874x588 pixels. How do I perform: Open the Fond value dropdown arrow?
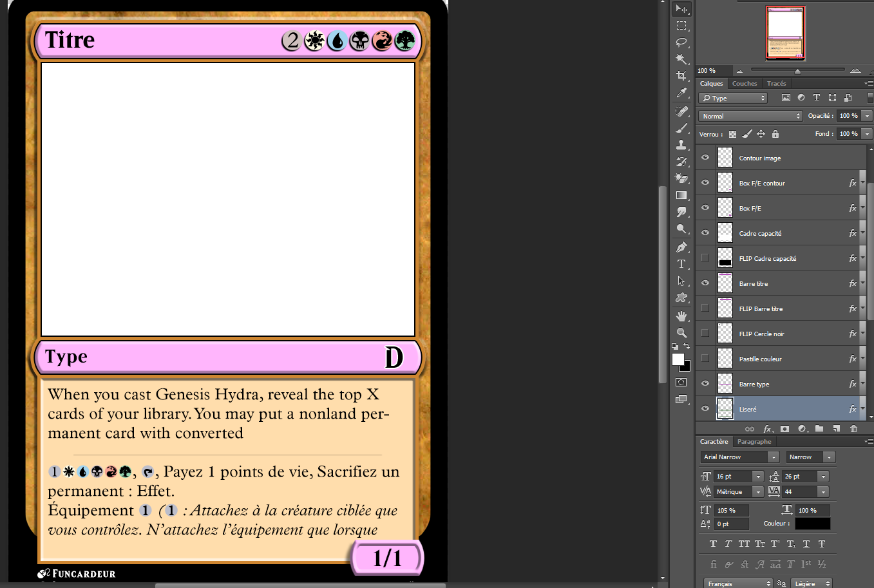coord(868,134)
